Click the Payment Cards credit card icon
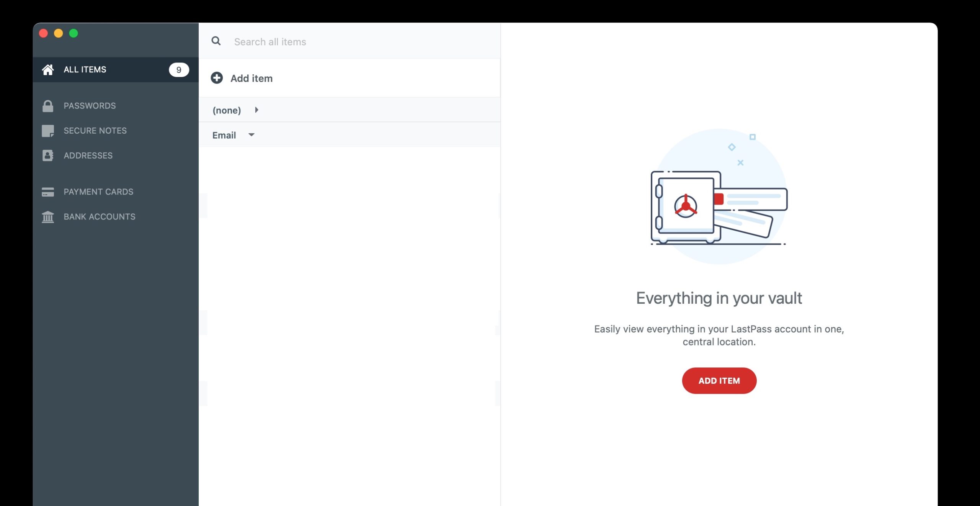The width and height of the screenshot is (980, 506). (x=48, y=192)
